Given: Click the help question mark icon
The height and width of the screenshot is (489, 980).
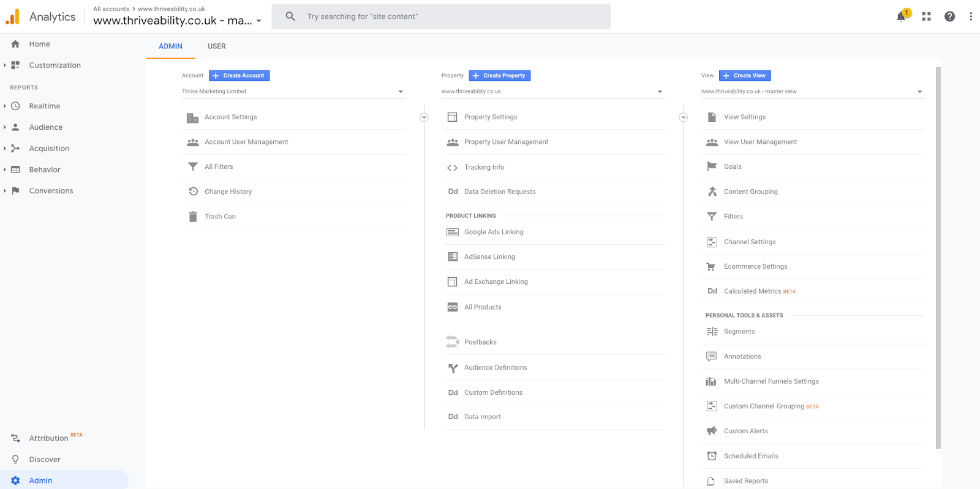Looking at the screenshot, I should click(949, 17).
